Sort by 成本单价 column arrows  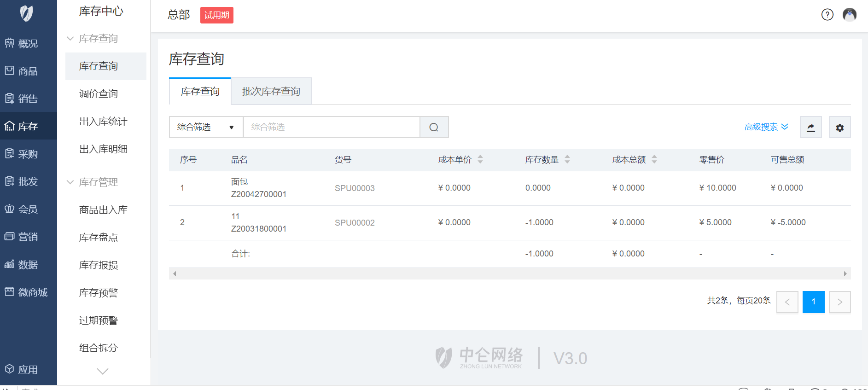[480, 160]
